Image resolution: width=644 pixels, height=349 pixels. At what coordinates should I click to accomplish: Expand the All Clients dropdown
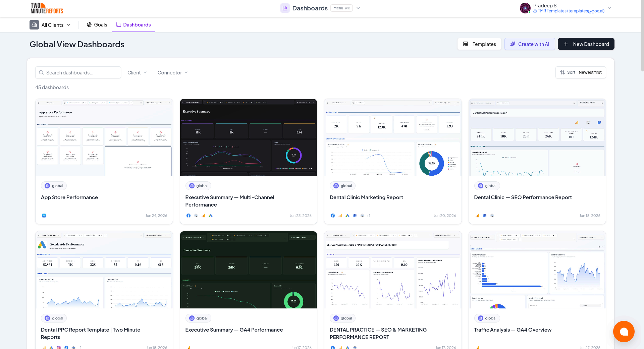click(69, 25)
